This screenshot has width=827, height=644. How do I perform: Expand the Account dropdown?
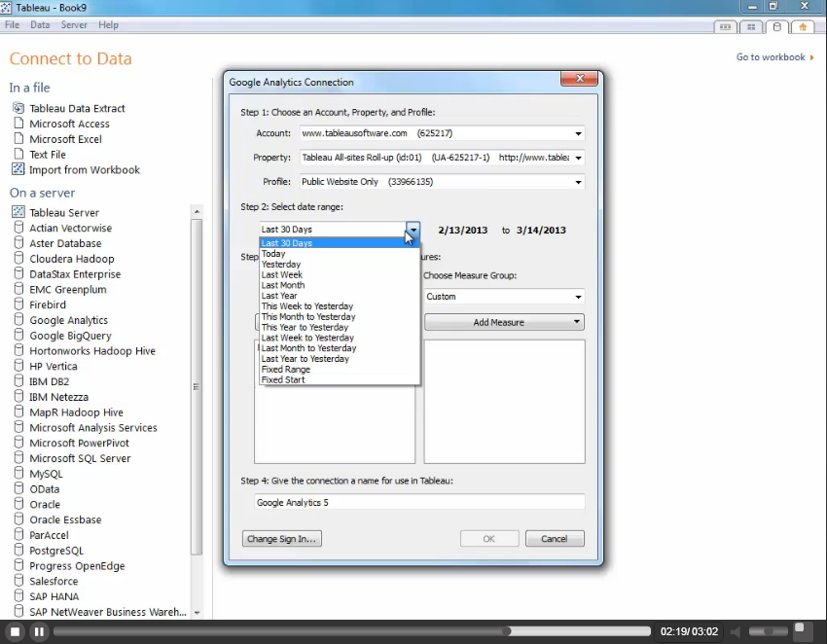(x=578, y=133)
